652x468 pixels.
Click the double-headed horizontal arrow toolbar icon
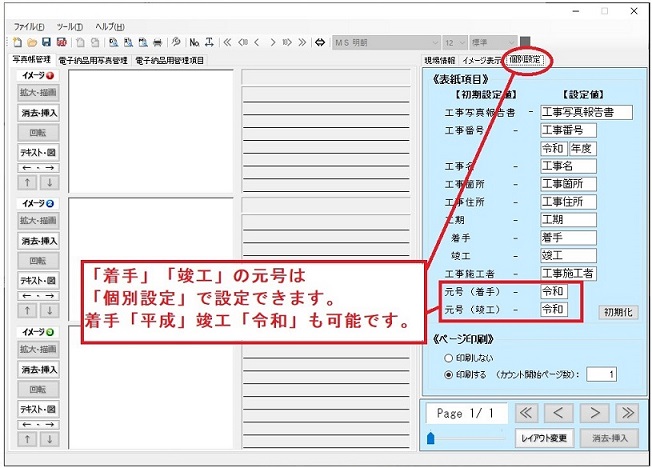click(320, 42)
